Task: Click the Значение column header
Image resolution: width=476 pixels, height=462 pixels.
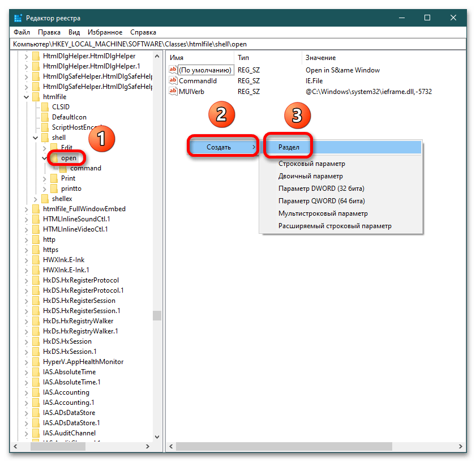Action: pyautogui.click(x=320, y=58)
